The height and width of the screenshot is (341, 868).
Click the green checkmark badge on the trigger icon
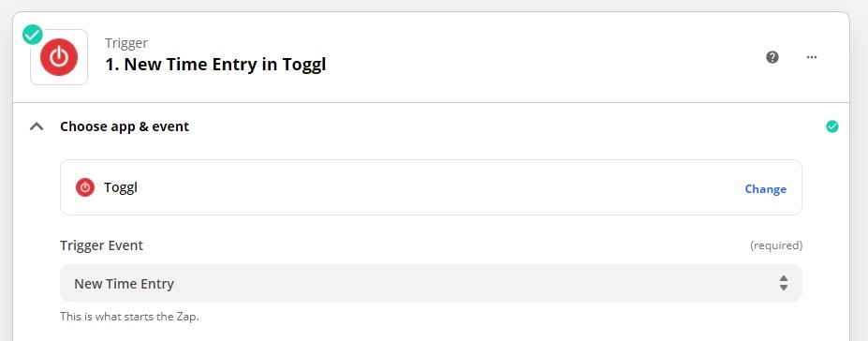[x=32, y=35]
